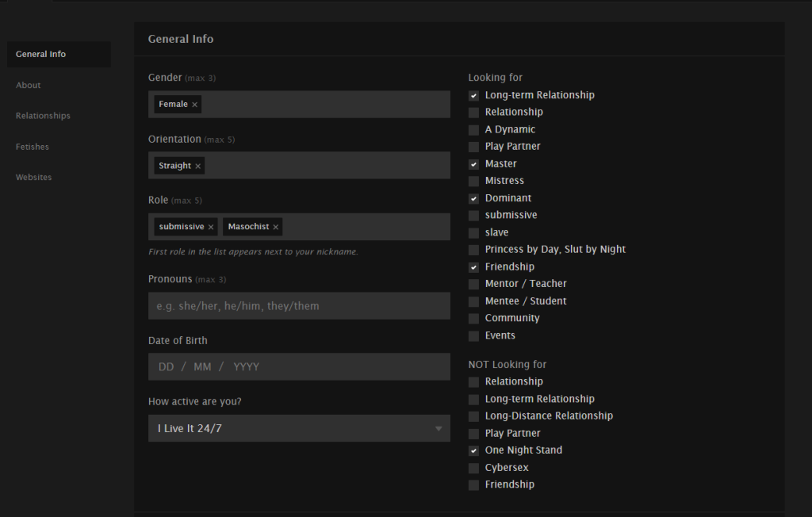Remove the Female gender tag
812x517 pixels.
[x=195, y=105]
